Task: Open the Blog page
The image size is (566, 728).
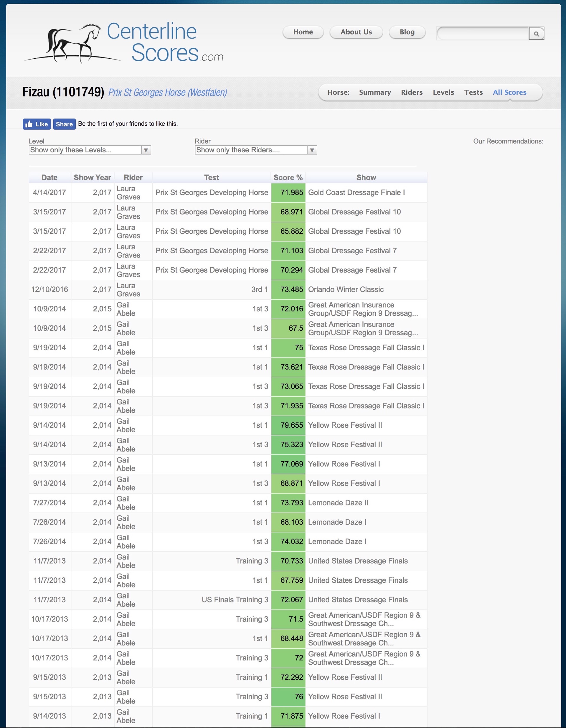Action: coord(407,32)
